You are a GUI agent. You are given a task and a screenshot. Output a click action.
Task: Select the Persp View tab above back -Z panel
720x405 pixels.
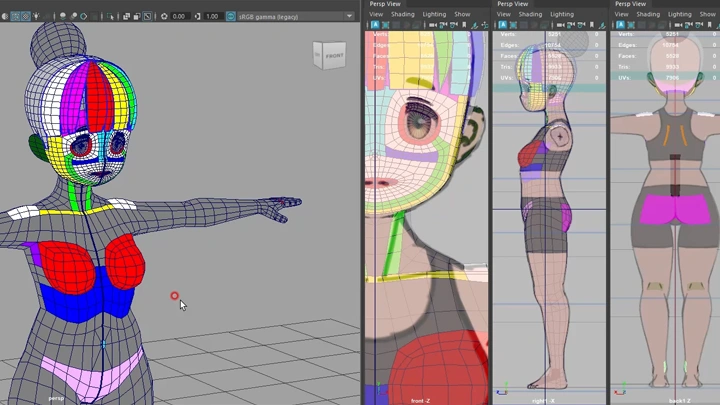pos(630,4)
